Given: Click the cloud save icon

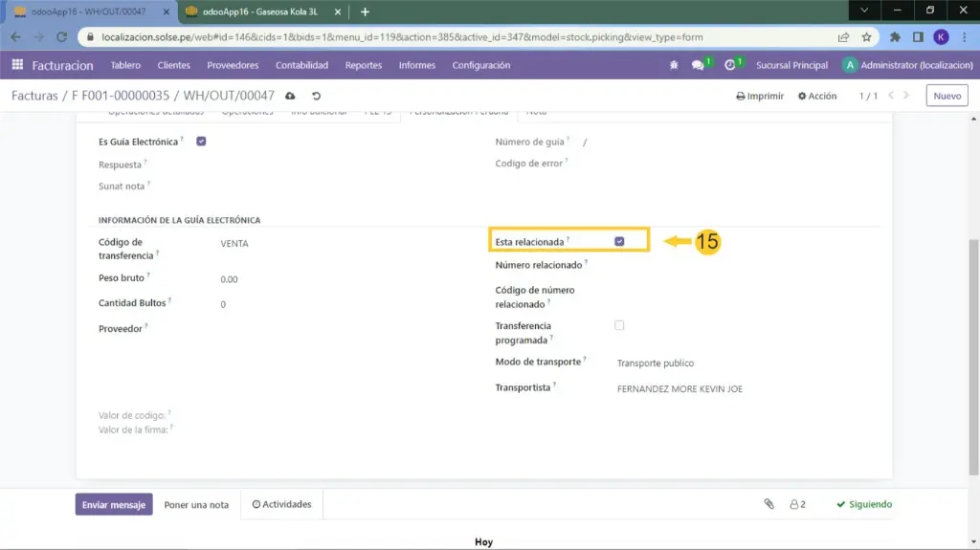Looking at the screenshot, I should tap(291, 97).
